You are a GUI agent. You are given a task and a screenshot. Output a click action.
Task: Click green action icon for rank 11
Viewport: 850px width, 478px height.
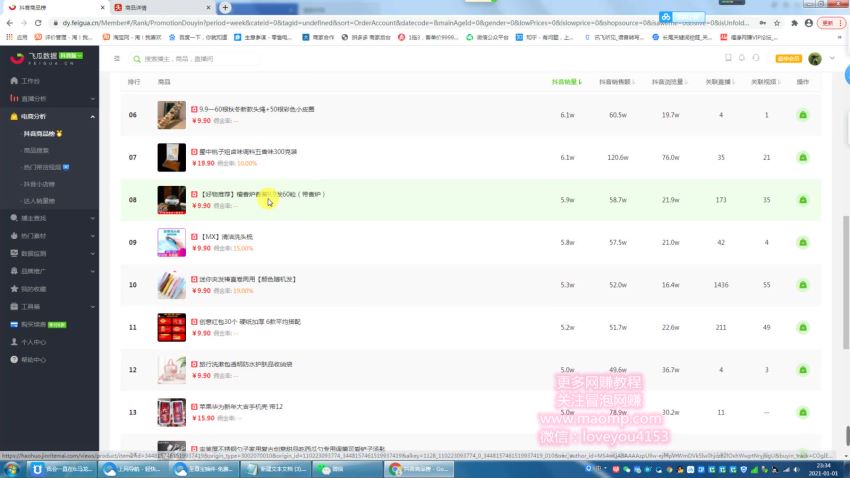click(803, 327)
